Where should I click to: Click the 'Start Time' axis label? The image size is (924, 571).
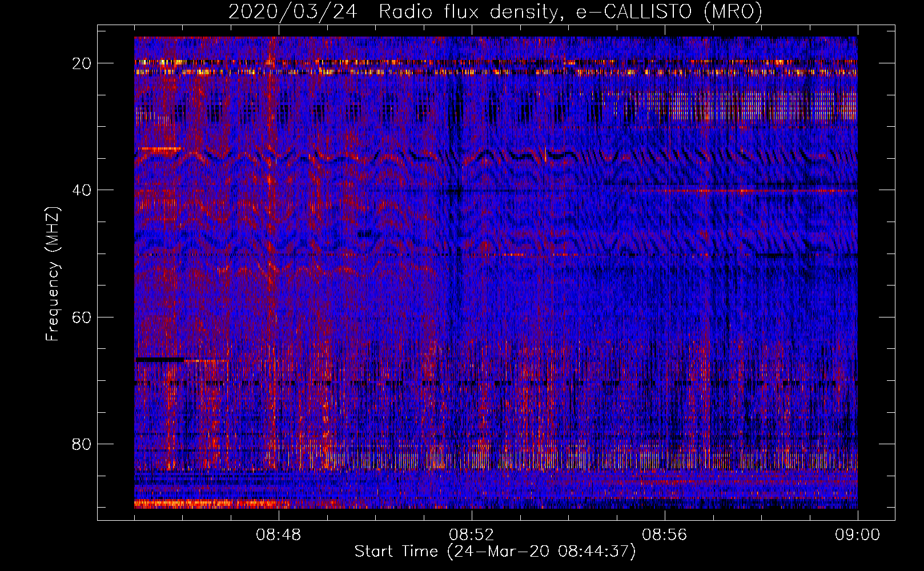click(x=495, y=552)
